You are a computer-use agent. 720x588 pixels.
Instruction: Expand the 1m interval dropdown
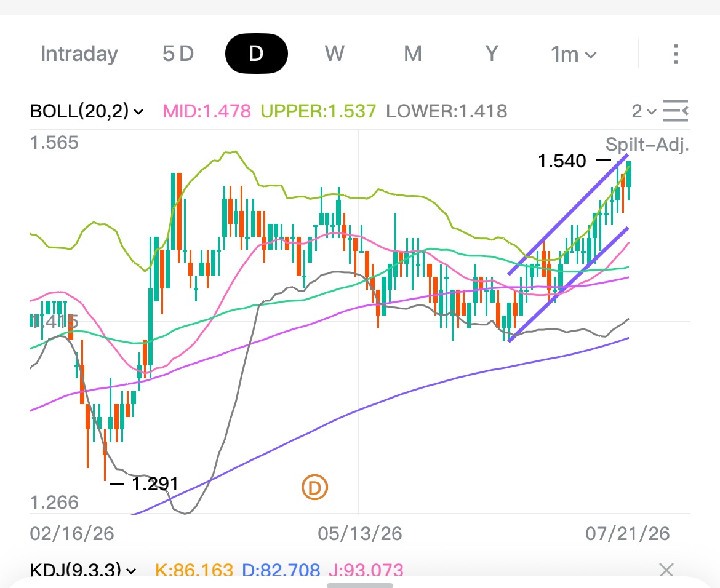click(574, 54)
